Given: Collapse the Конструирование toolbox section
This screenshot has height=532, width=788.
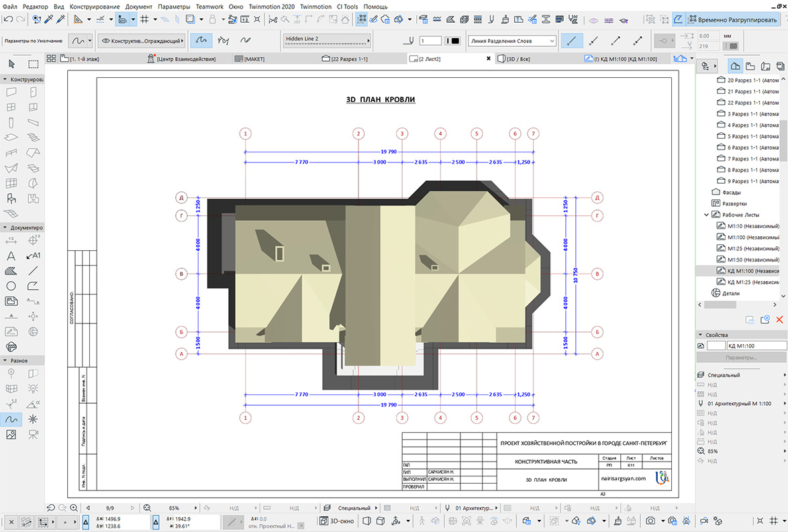Looking at the screenshot, I should 5,79.
